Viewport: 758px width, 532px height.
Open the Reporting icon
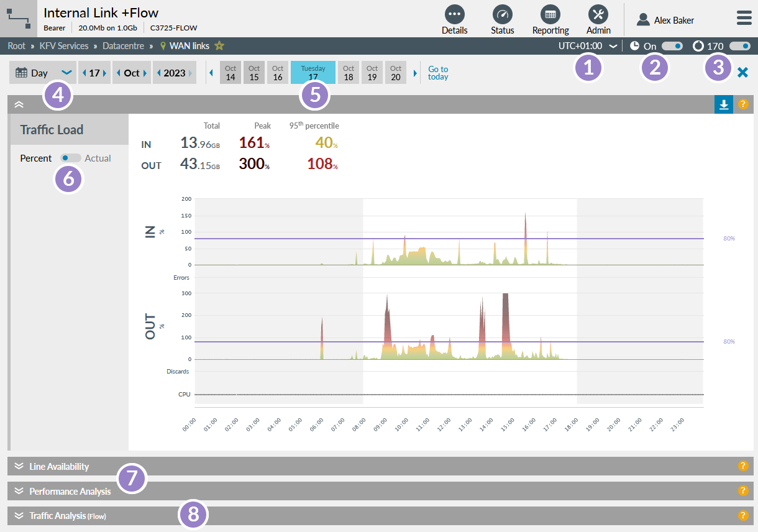[550, 15]
